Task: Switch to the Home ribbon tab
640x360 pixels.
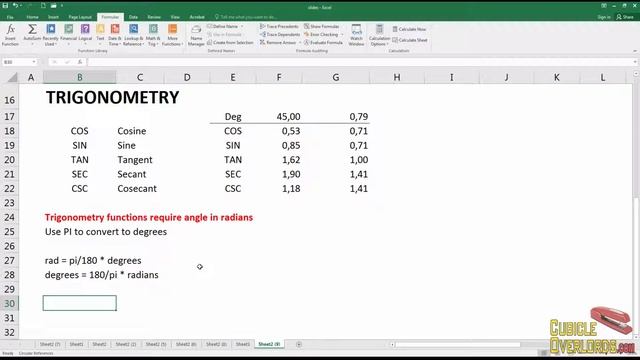Action: click(32, 17)
